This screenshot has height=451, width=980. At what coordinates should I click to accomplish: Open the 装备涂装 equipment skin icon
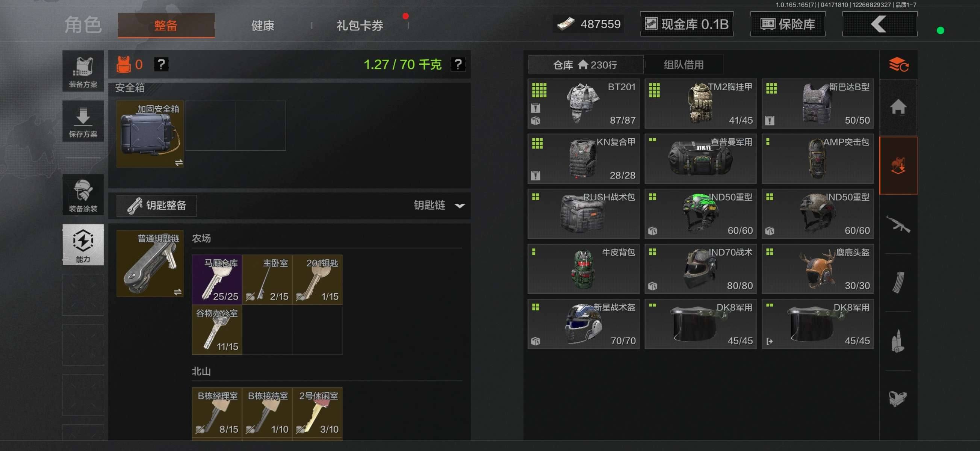point(83,195)
